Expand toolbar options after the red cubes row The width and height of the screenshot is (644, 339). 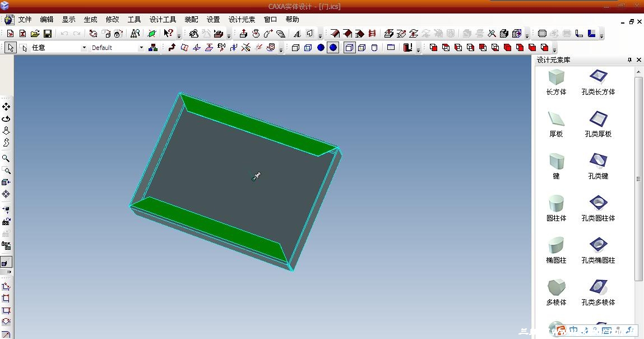coord(554,49)
